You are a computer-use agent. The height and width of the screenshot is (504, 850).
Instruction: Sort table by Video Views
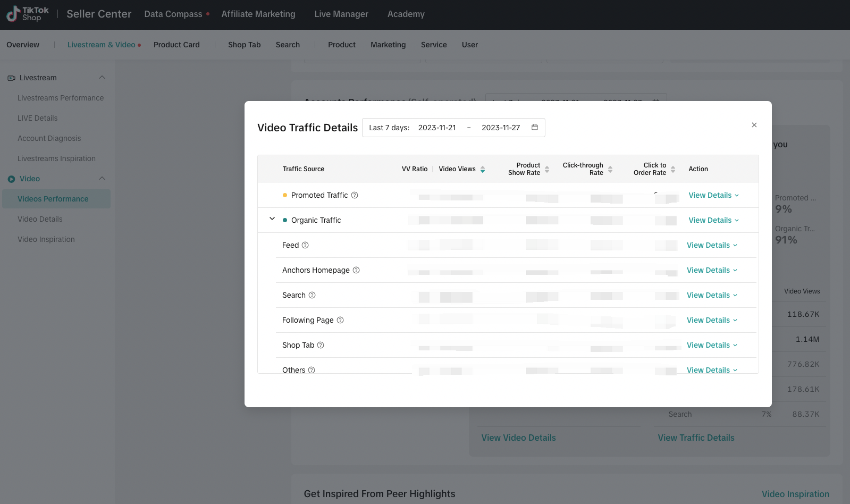[482, 169]
